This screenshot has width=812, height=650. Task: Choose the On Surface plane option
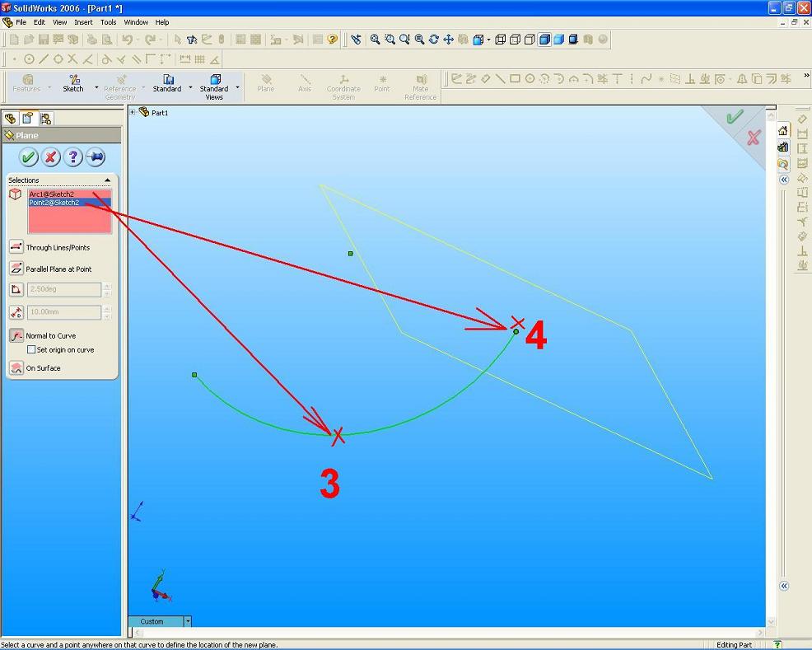[x=16, y=367]
